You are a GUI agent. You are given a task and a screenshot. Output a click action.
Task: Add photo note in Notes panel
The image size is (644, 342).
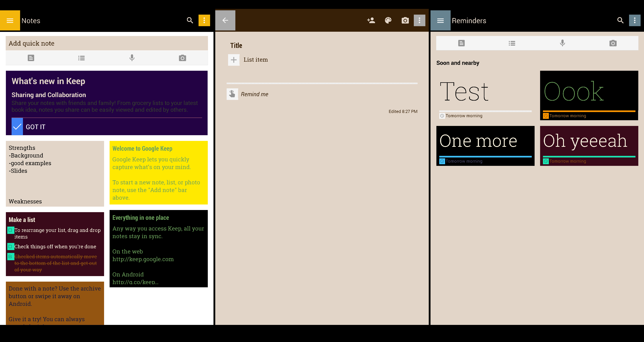tap(183, 58)
